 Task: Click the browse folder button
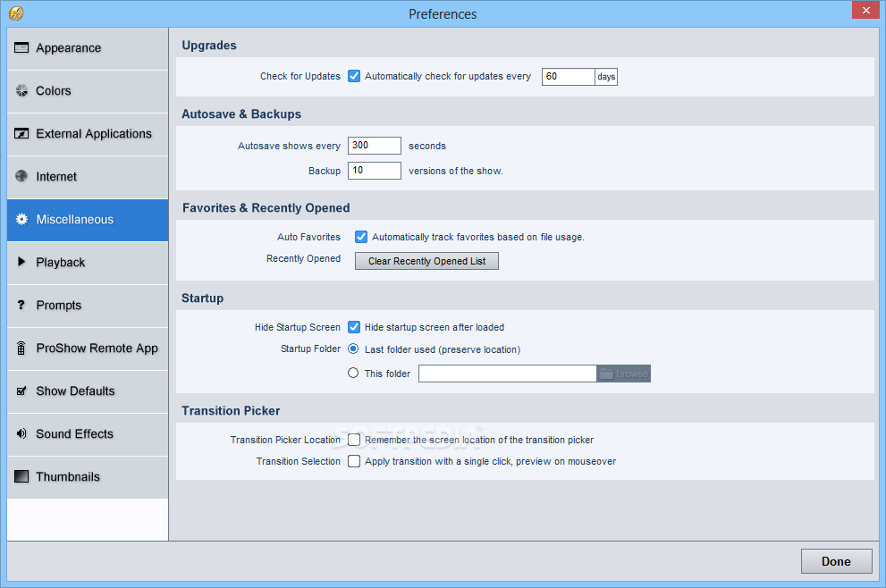click(624, 374)
